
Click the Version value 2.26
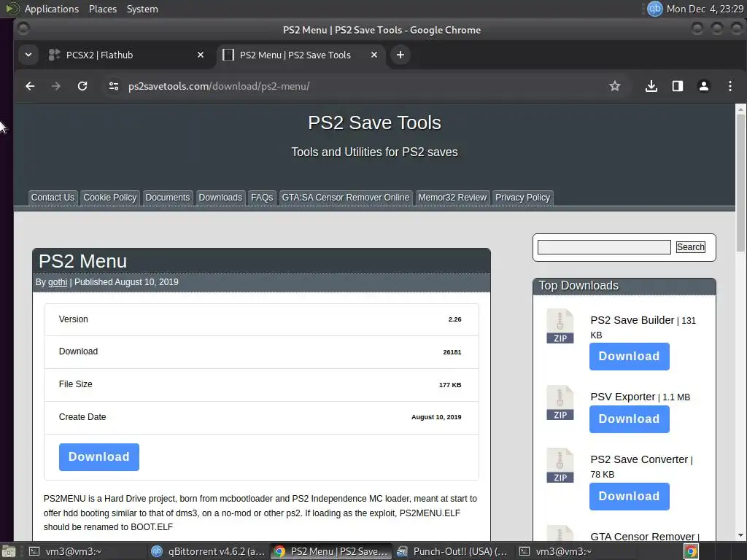click(454, 319)
